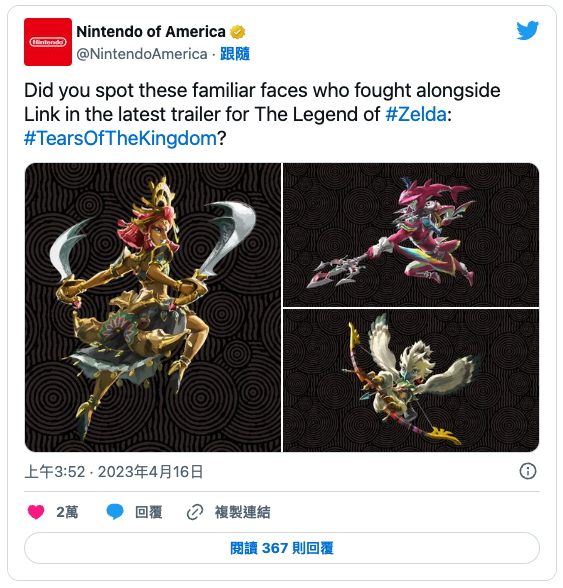Click the gold verified badge
The width and height of the screenshot is (563, 588).
237,32
